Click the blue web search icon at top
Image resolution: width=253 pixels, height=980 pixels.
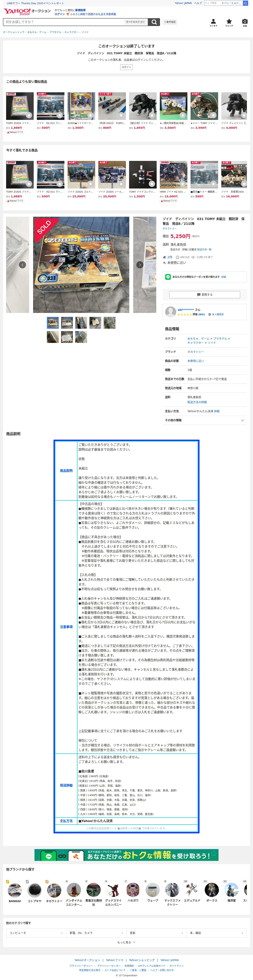pyautogui.click(x=245, y=3)
